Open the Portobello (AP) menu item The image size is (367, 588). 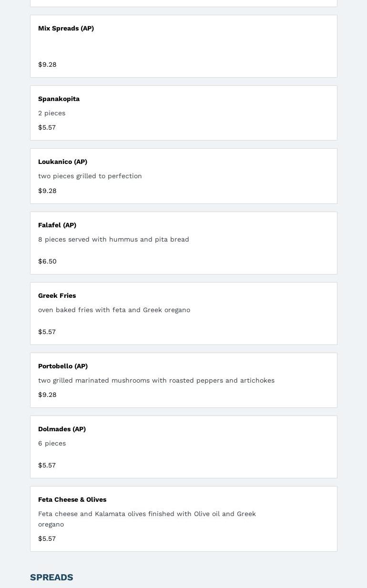(183, 380)
